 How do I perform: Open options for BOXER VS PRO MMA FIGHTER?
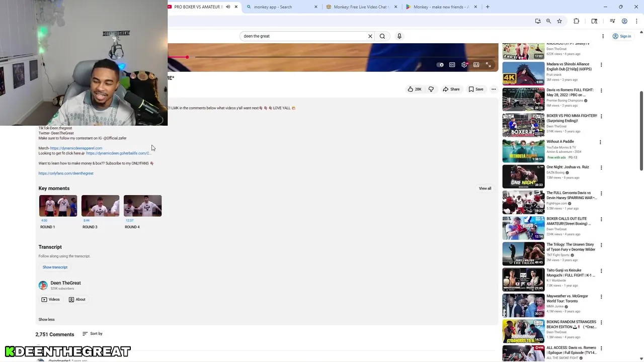[601, 116]
